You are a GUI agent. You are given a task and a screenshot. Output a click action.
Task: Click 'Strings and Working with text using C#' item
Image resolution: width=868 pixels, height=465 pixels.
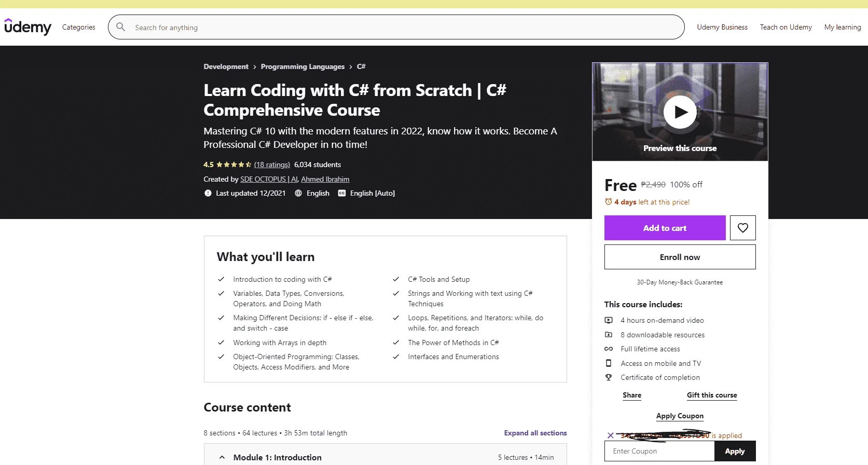pyautogui.click(x=470, y=298)
